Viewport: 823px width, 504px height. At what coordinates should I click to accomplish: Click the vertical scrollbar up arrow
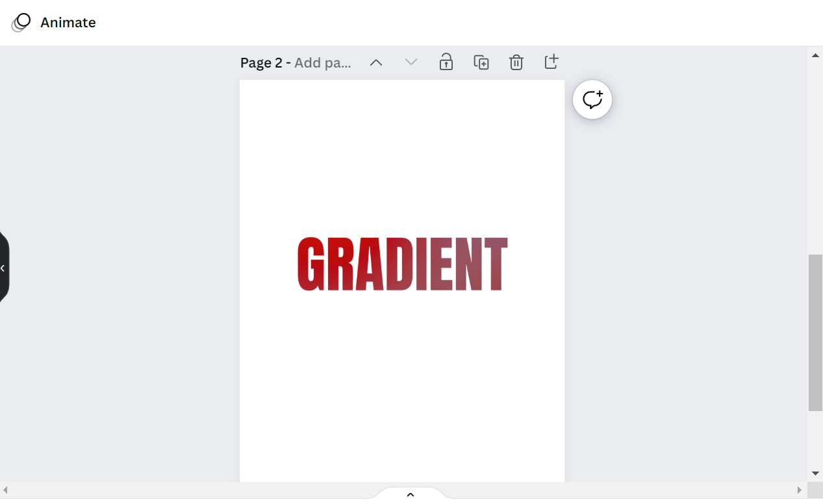click(815, 55)
